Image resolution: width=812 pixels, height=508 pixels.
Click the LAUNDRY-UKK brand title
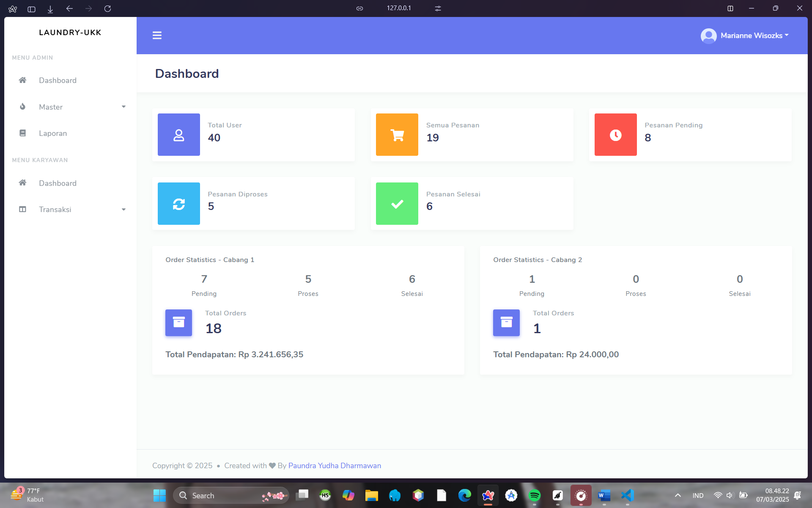[x=70, y=32]
